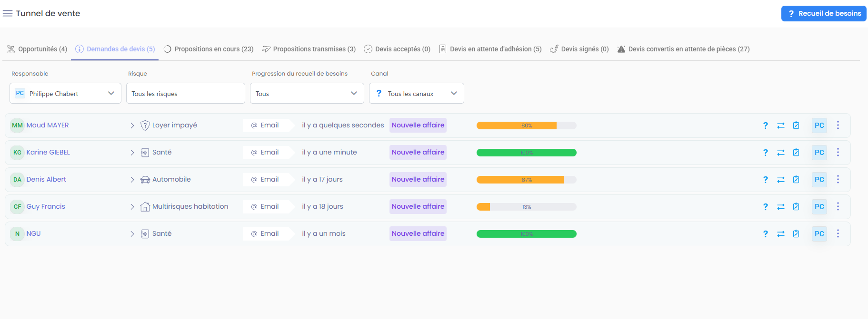Click the question mark icon in Denis Albert's row
Viewport: 868px width, 319px height.
766,180
